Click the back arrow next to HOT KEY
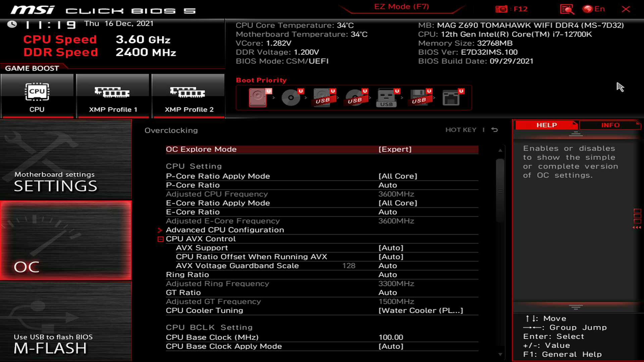The width and height of the screenshot is (644, 362). point(494,130)
